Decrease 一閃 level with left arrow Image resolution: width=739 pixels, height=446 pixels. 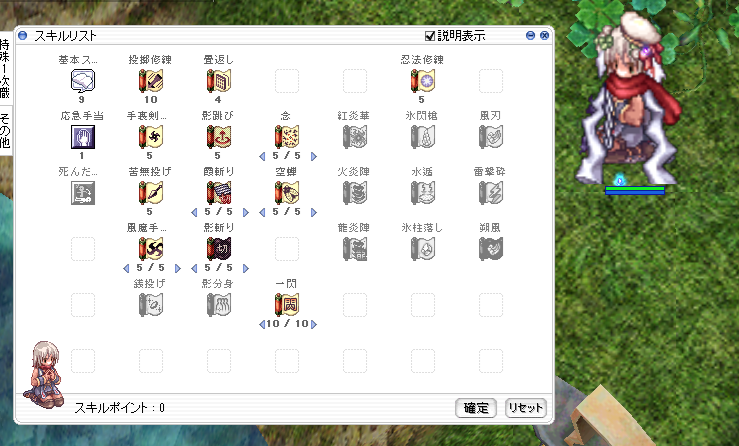262,324
